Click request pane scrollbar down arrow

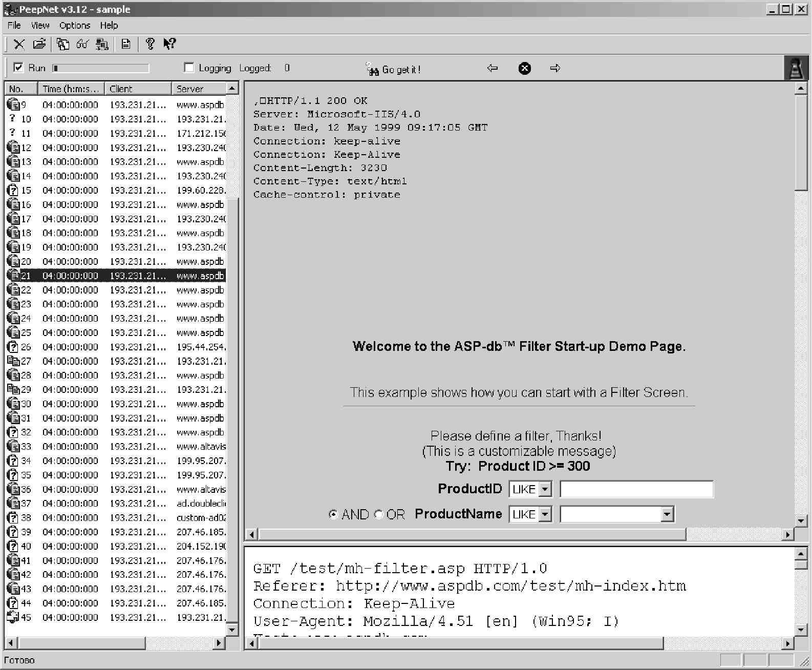click(801, 630)
